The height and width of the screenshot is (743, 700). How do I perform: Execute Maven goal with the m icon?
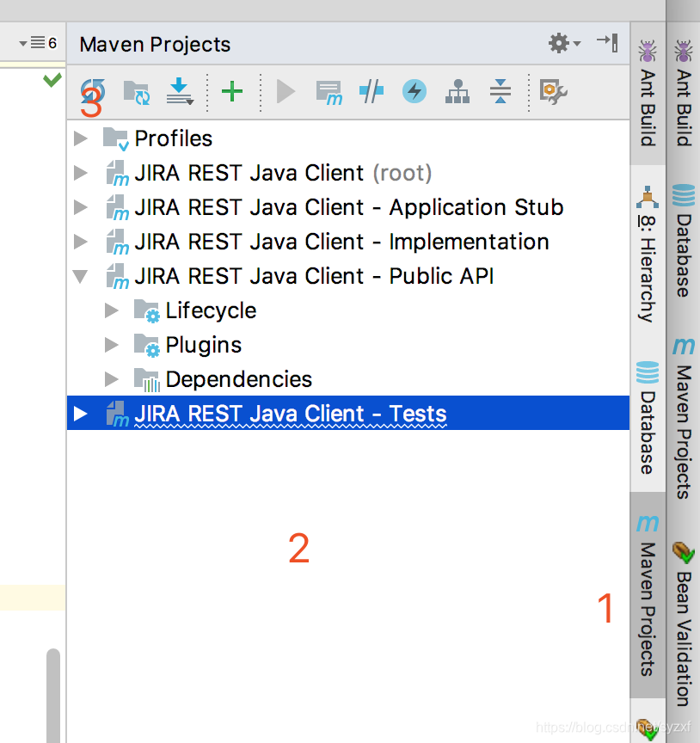[329, 92]
